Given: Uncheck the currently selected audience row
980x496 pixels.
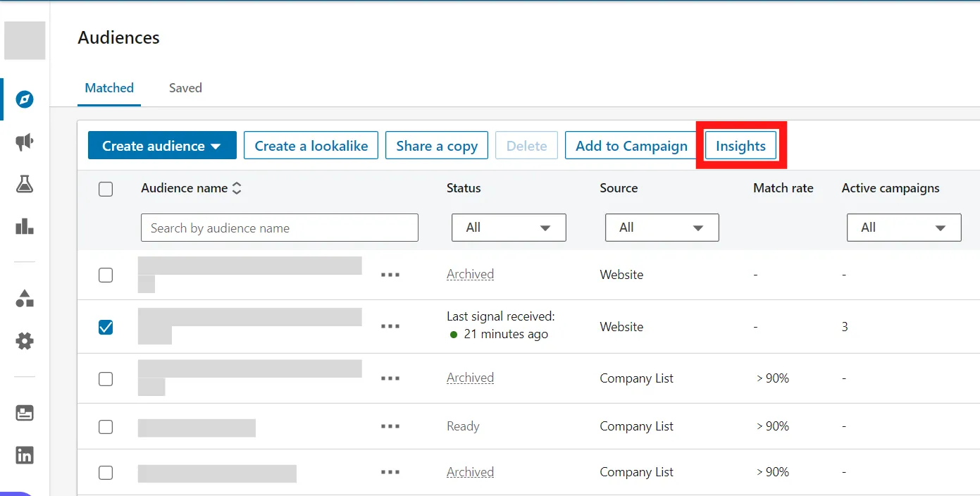Looking at the screenshot, I should point(106,327).
